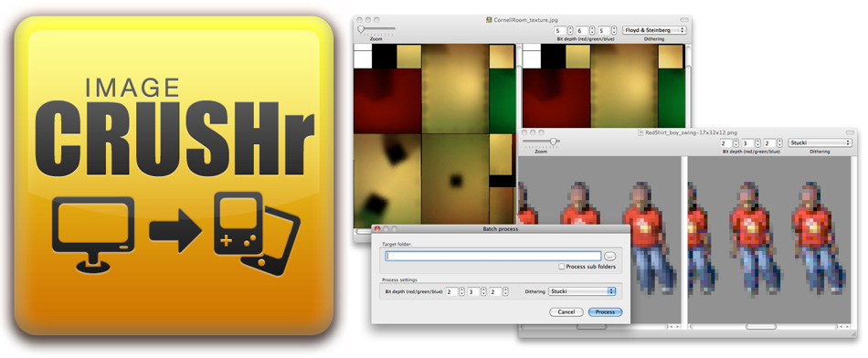This screenshot has height=358, width=868.
Task: Click the document icon beside RedShirt_boy_swing title
Action: (x=641, y=132)
